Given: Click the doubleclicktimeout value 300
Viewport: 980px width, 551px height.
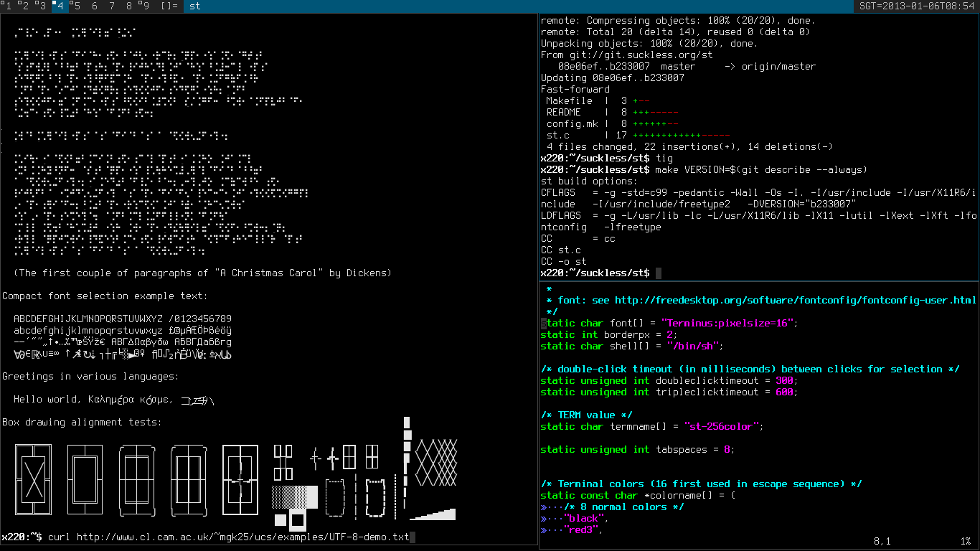Looking at the screenshot, I should [783, 381].
